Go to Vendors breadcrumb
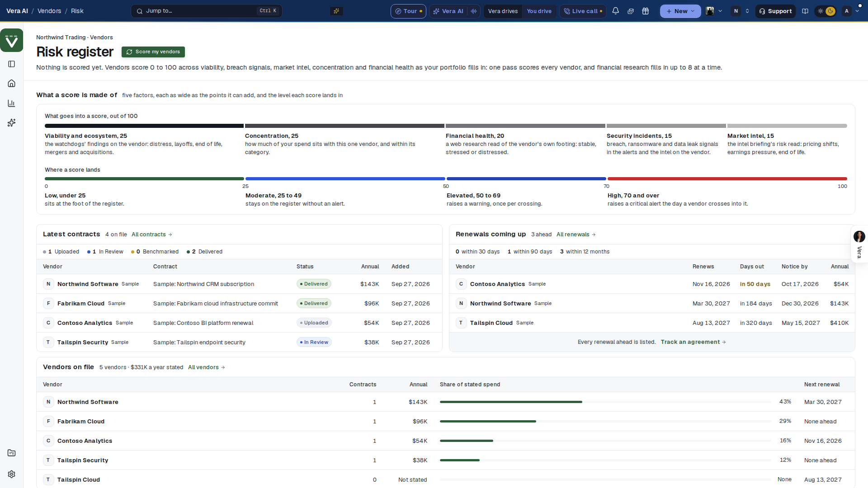Viewport: 868px width, 488px height. coord(49,11)
